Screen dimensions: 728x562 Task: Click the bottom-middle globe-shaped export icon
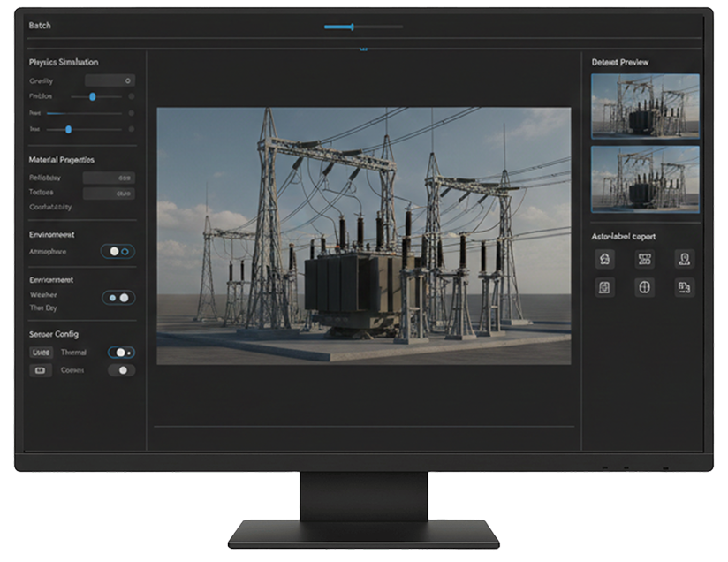pos(644,287)
